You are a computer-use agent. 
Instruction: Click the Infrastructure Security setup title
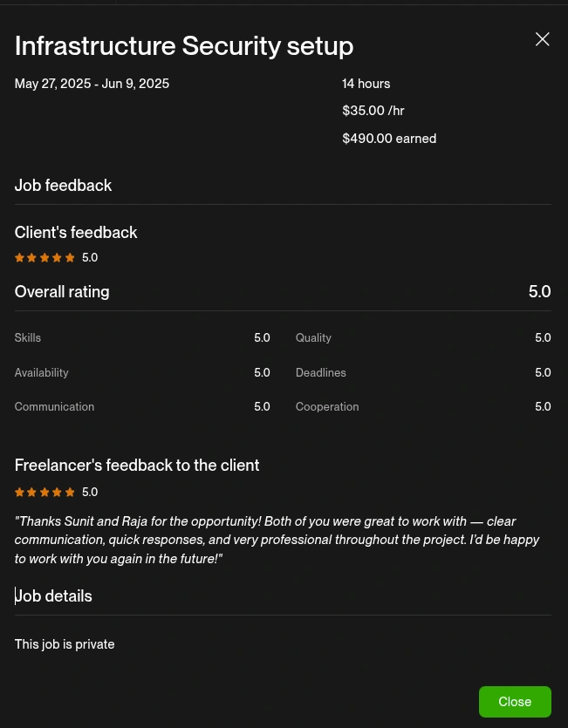point(184,46)
